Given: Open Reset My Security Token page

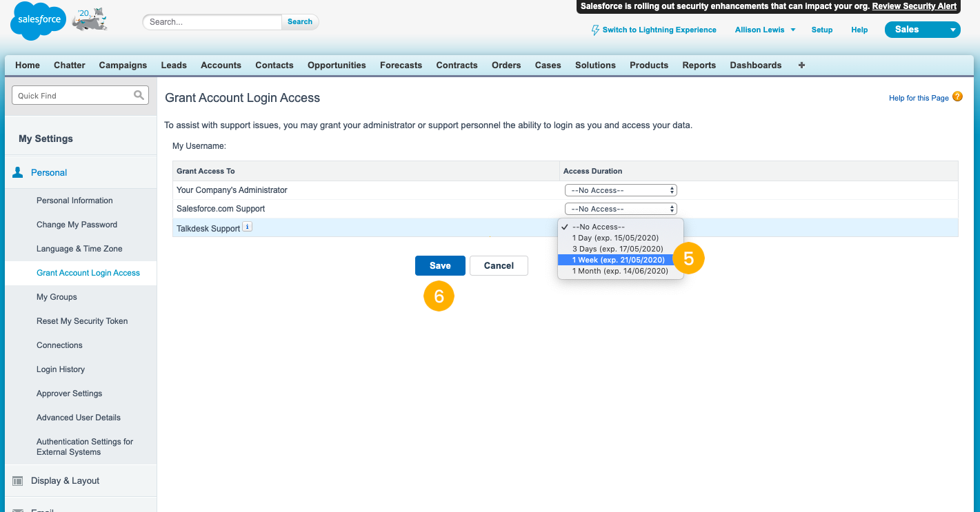Looking at the screenshot, I should coord(82,321).
